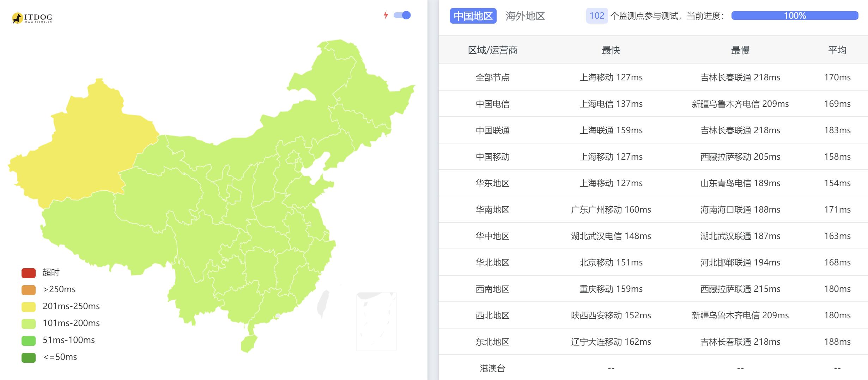Click 湖北武汉电信 148ms cell
This screenshot has height=380, width=868.
point(611,236)
